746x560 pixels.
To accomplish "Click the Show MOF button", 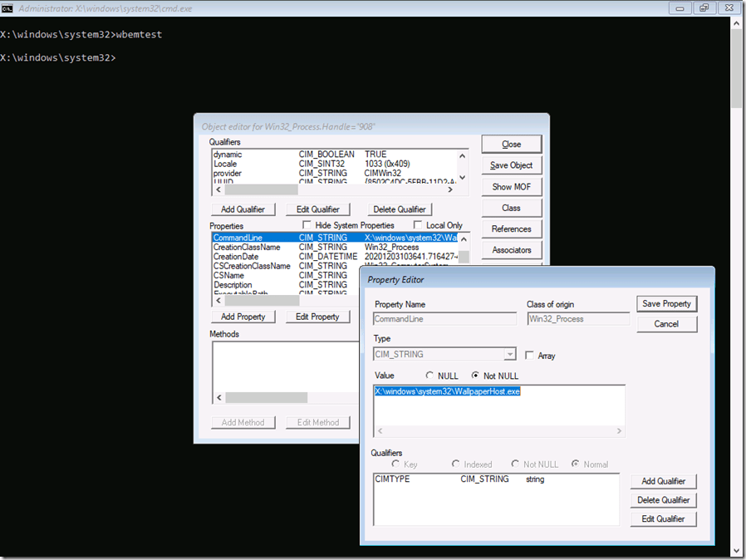I will 512,186.
